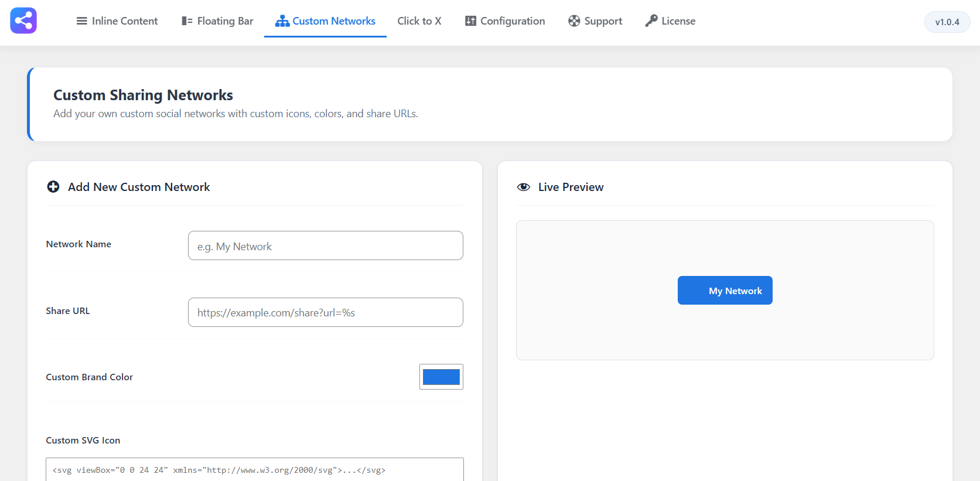Click the Inline Content hamburger icon

82,21
